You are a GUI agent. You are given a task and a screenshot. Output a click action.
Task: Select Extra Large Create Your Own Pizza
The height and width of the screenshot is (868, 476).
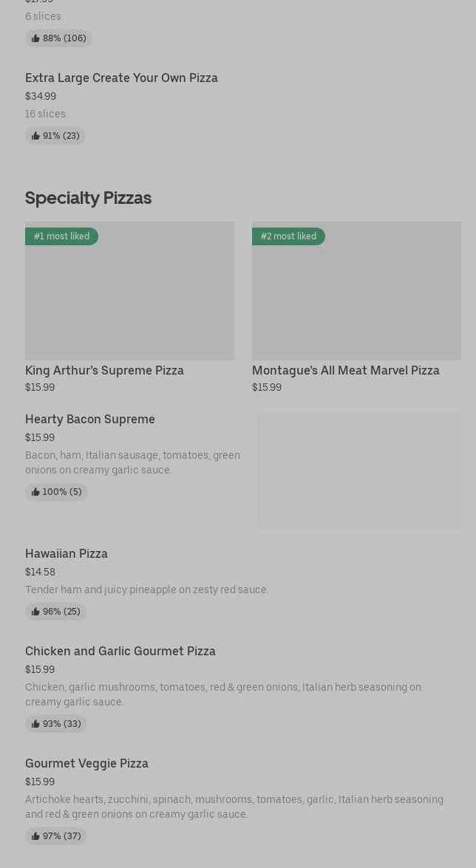click(121, 78)
